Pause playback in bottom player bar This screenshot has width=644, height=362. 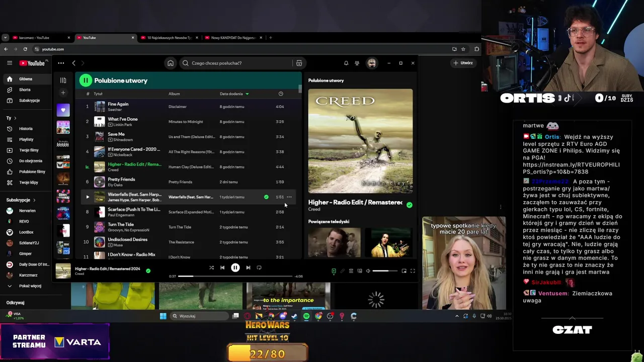pyautogui.click(x=235, y=267)
